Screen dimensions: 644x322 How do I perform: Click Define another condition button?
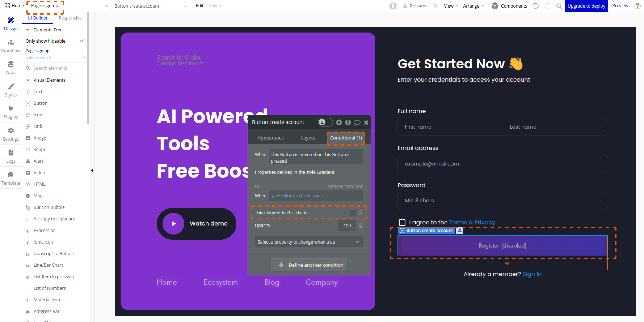tap(309, 265)
